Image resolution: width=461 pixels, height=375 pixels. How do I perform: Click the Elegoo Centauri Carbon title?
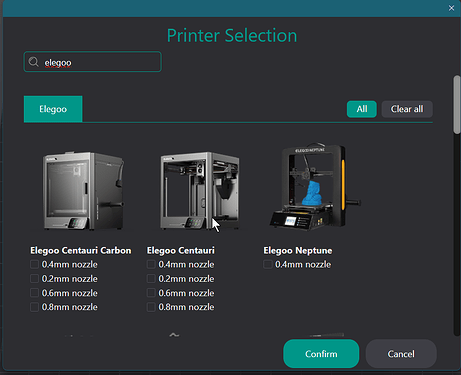81,250
